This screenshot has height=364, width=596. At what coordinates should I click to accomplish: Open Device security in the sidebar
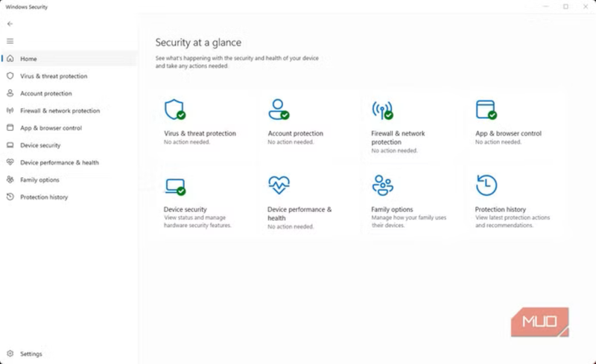[x=69, y=145]
